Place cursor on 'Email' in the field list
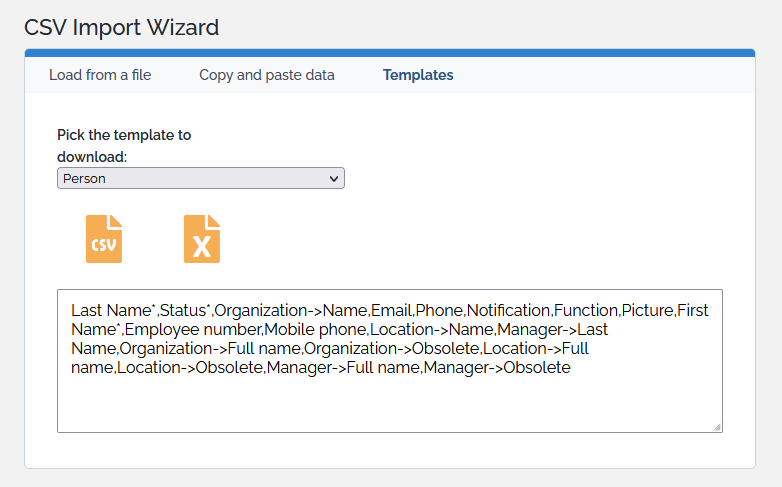Image resolution: width=782 pixels, height=487 pixels. [x=392, y=310]
